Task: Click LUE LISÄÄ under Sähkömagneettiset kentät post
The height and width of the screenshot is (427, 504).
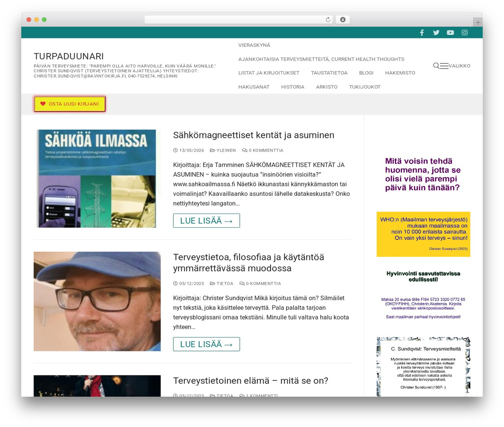Action: click(x=206, y=221)
